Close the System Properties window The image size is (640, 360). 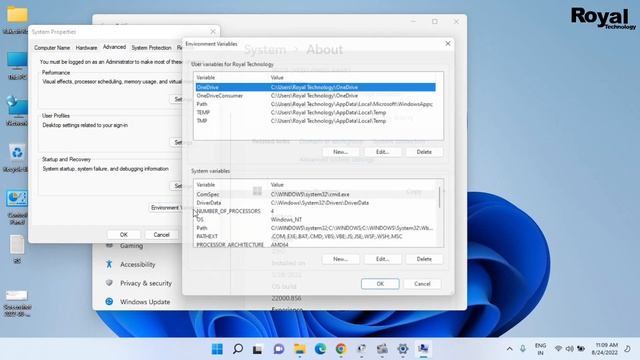pyautogui.click(x=213, y=31)
